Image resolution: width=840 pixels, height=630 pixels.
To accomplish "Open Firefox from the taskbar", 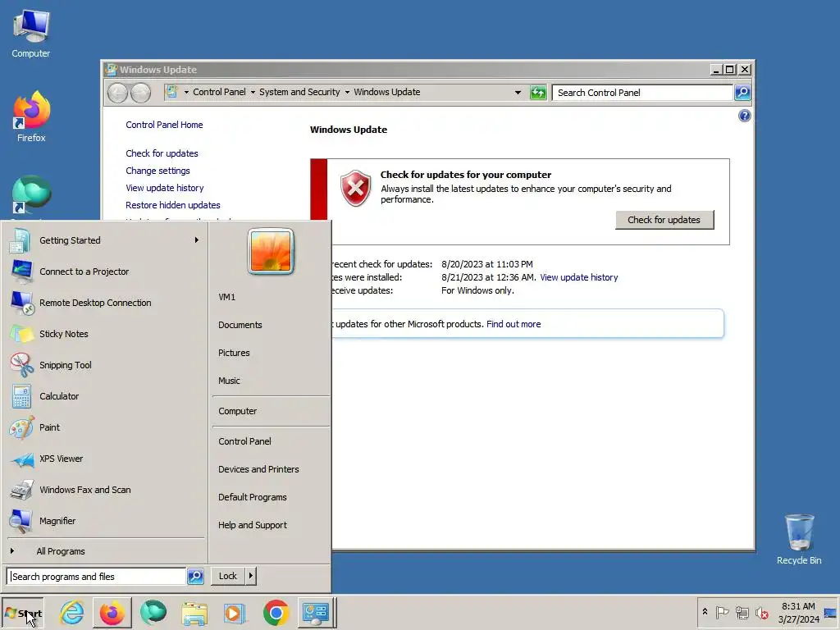I will coord(112,613).
